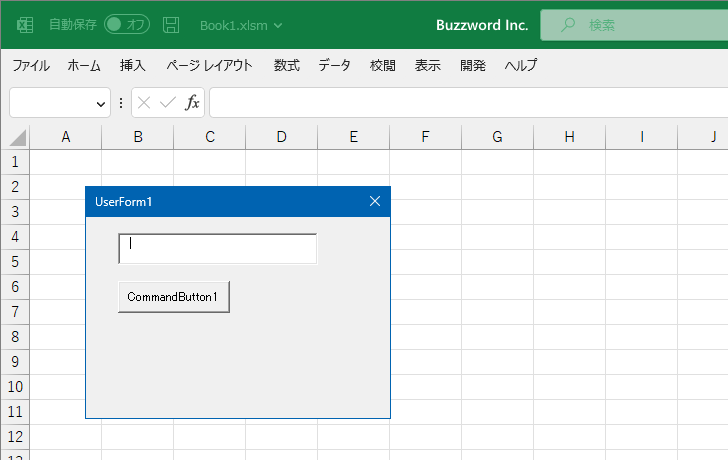Open the 開発 ribbon tab
The width and height of the screenshot is (728, 460).
pyautogui.click(x=473, y=65)
